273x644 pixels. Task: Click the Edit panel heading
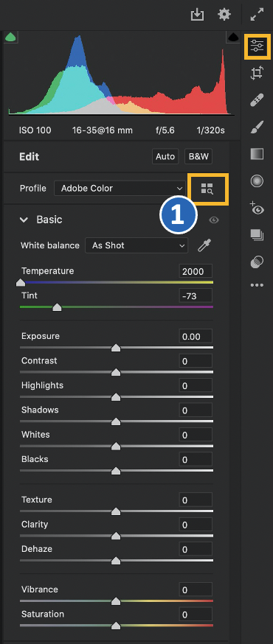30,156
